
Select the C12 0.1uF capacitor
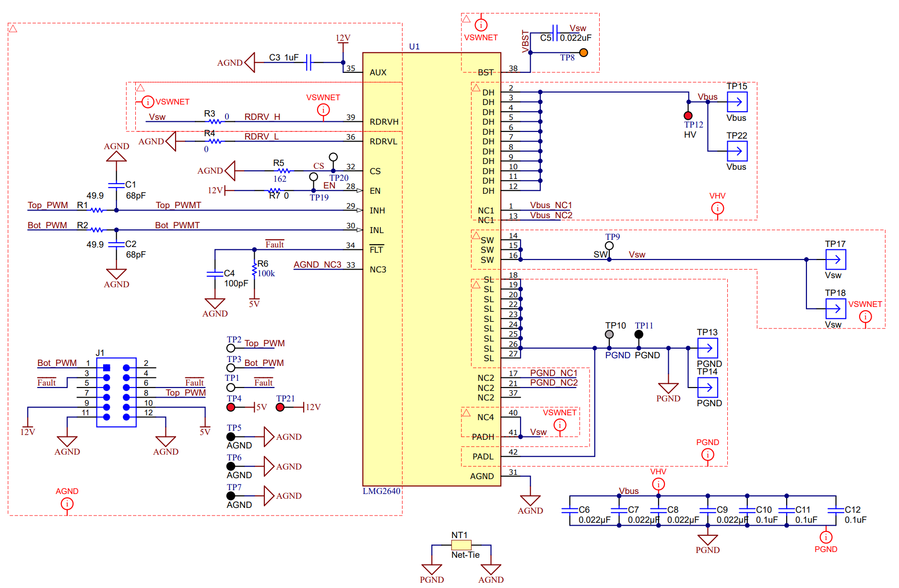click(836, 510)
